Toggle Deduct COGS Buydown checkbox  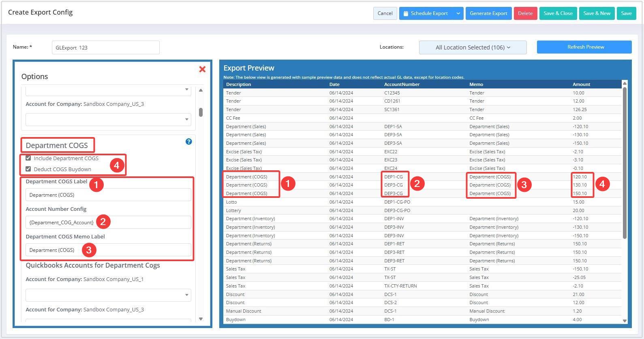(x=28, y=169)
